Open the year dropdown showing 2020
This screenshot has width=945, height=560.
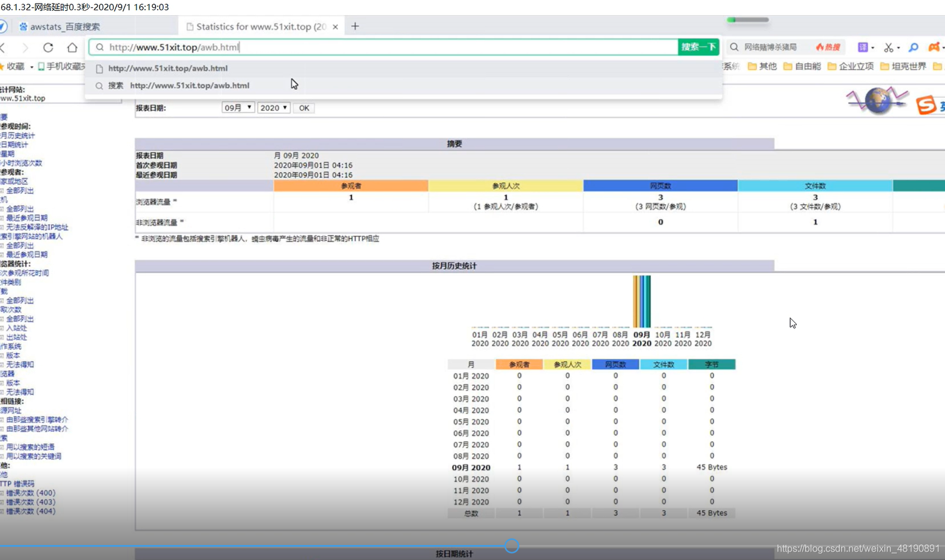click(x=274, y=108)
